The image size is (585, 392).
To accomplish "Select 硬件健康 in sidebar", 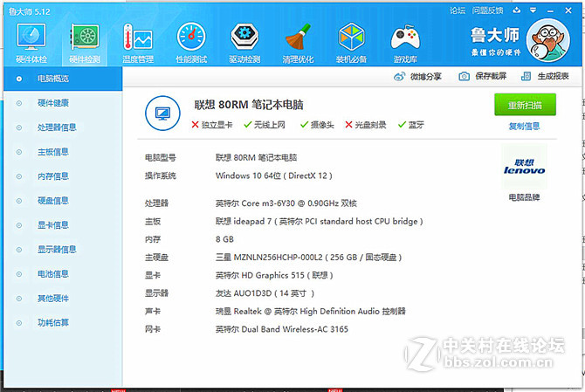I will click(63, 103).
